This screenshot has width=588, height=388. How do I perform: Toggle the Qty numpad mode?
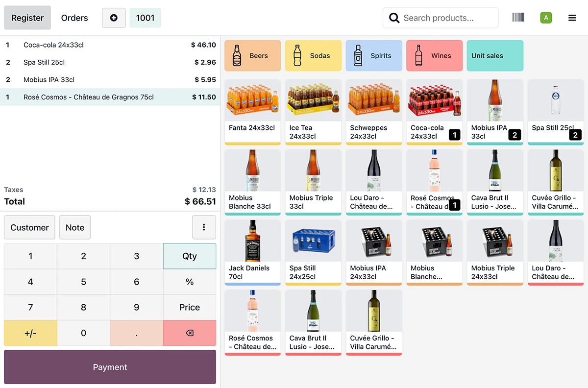coord(189,256)
